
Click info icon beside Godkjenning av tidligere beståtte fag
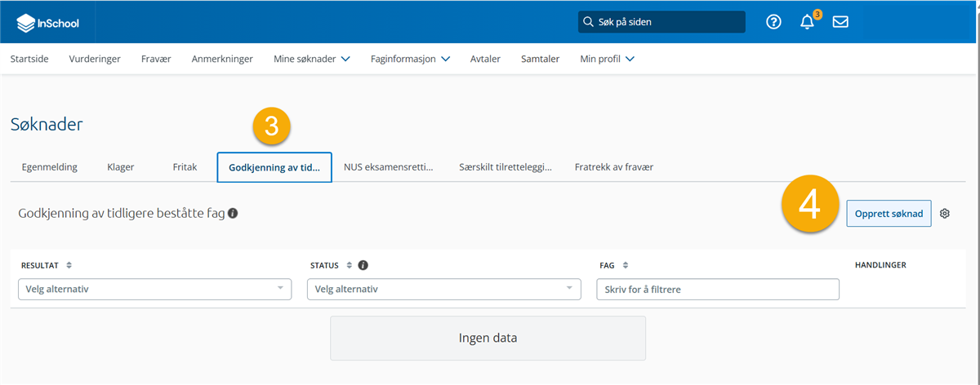[x=233, y=213]
